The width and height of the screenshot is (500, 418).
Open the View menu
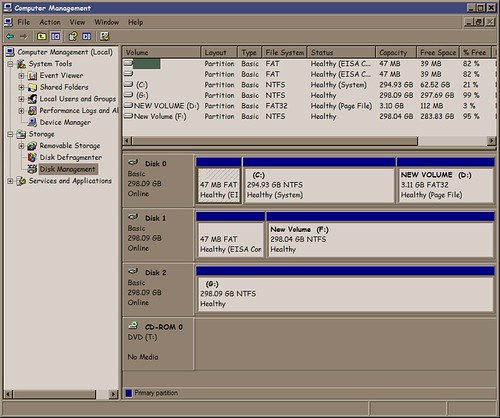point(77,22)
